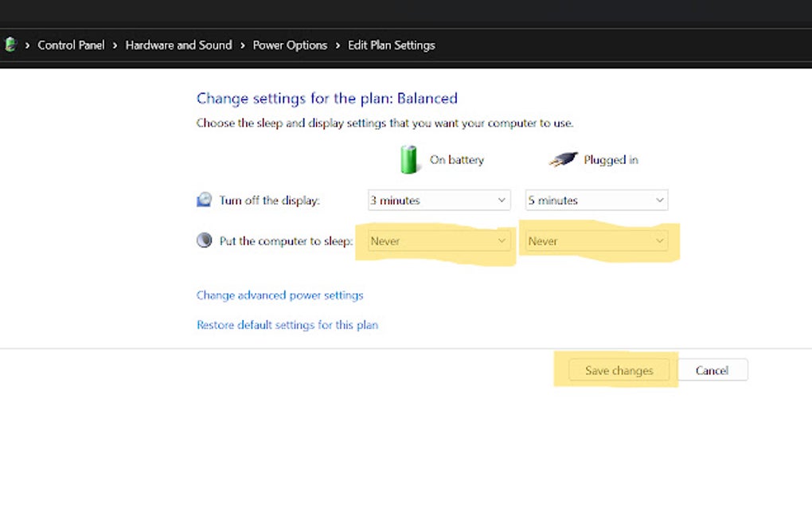The image size is (812, 508).
Task: Go to Power Options in the breadcrumb
Action: (290, 45)
